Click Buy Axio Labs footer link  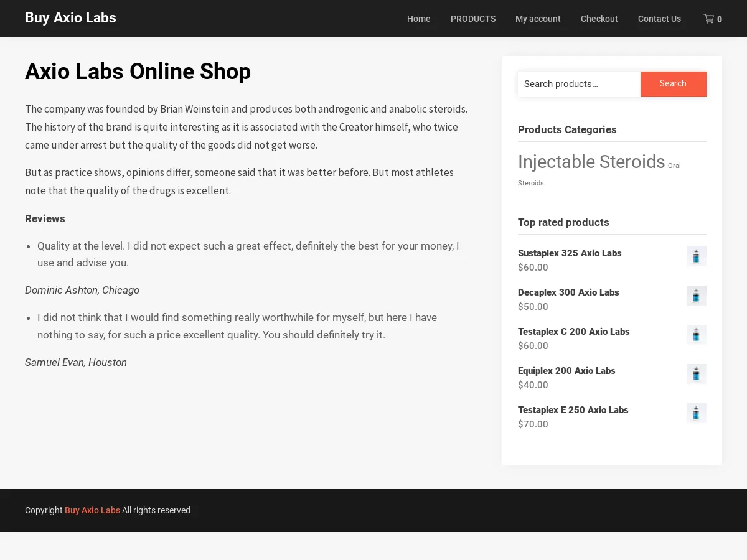point(92,510)
